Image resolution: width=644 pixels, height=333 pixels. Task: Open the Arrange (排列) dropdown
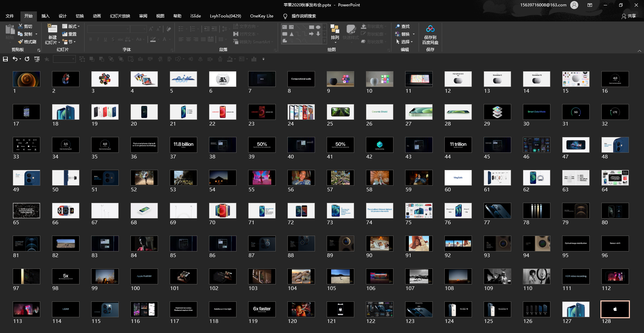click(335, 34)
